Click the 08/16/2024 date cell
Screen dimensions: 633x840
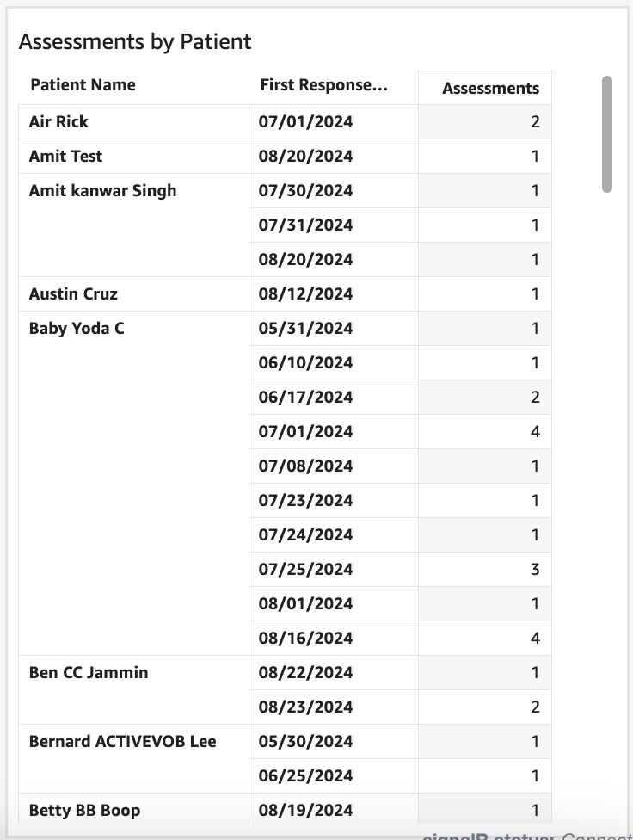(x=305, y=639)
